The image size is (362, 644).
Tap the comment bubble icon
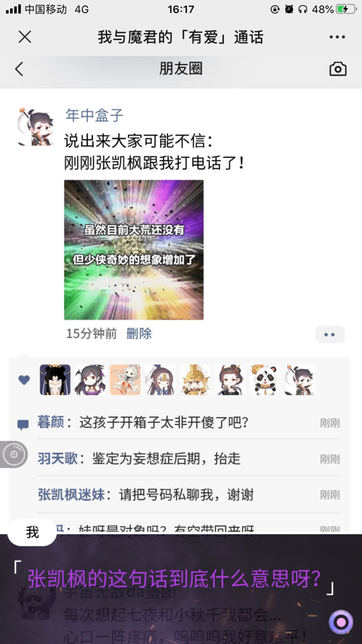coord(23,425)
